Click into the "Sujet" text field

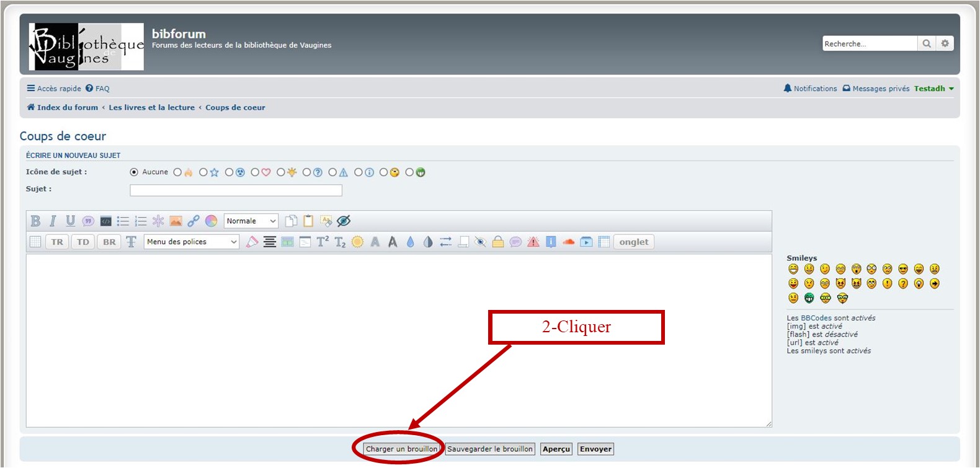(236, 190)
